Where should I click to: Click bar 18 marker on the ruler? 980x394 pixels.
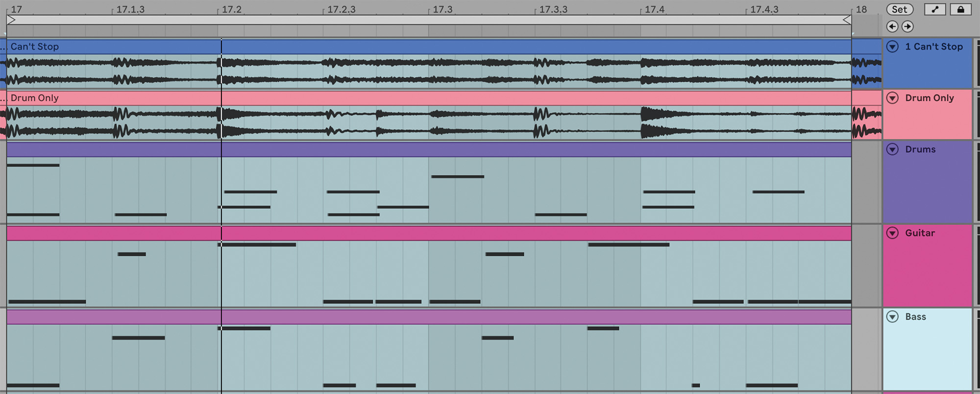coord(861,9)
